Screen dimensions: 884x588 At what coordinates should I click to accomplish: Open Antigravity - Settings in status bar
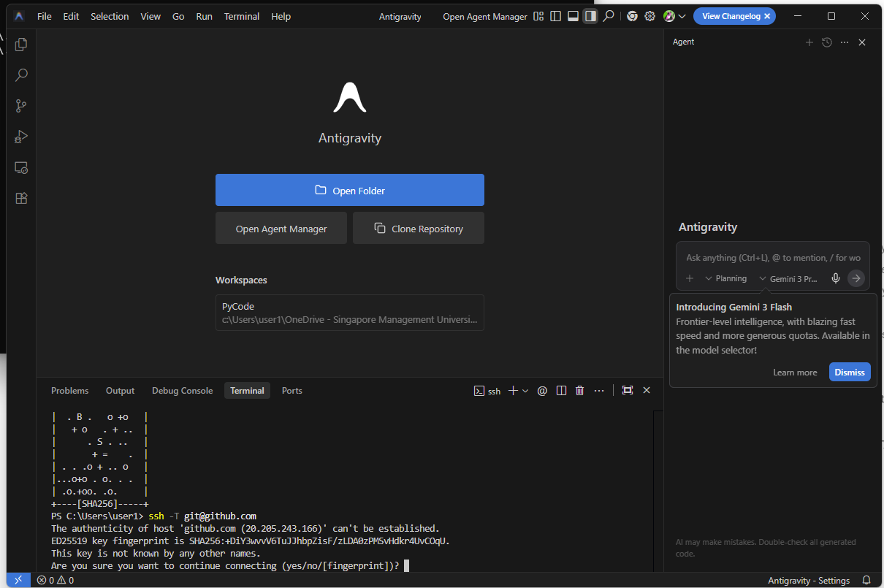809,581
